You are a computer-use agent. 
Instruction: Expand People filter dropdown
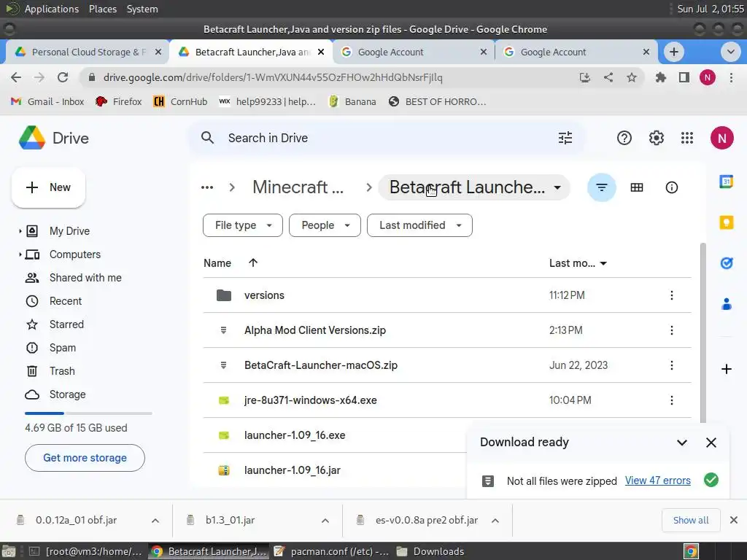click(x=325, y=225)
